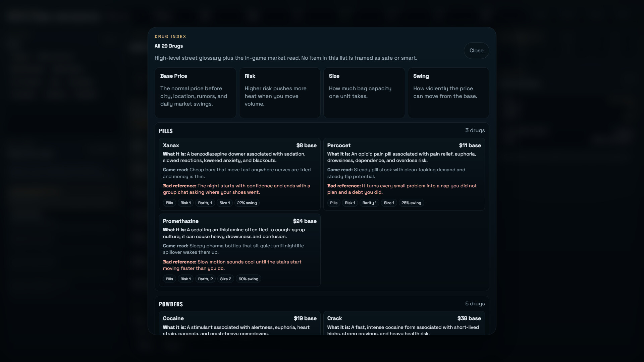Image resolution: width=644 pixels, height=362 pixels.
Task: Click Percocet's Risk 1 tag
Action: tap(350, 203)
